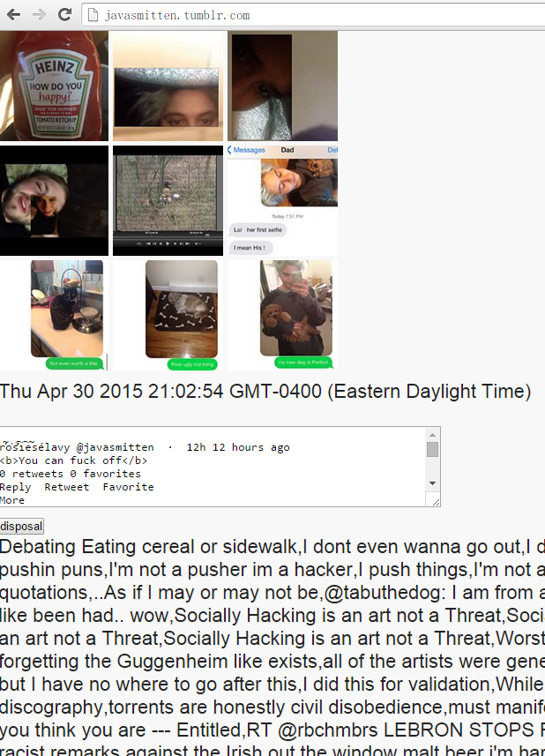
Task: Click the disposal button
Action: (22, 526)
